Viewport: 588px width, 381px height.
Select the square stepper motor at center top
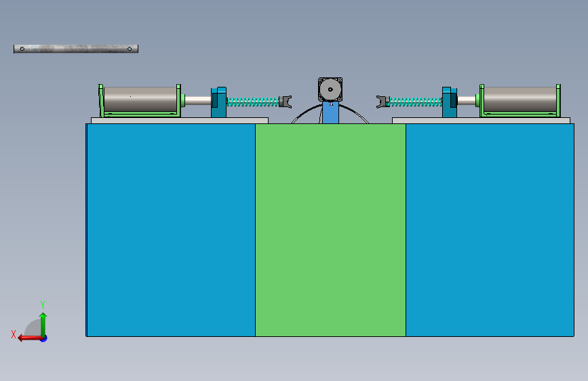(x=330, y=89)
